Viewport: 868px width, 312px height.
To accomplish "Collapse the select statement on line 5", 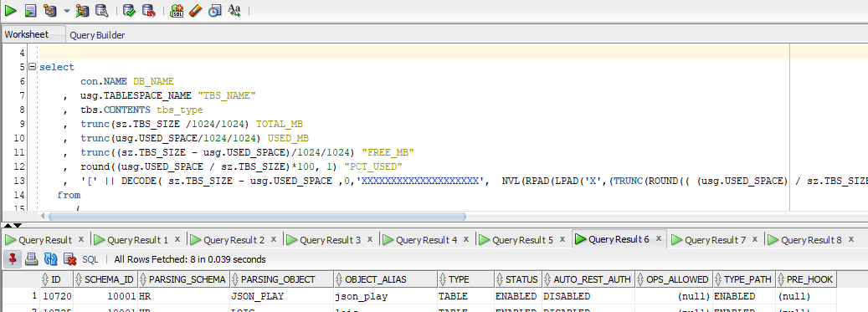I will tap(32, 67).
